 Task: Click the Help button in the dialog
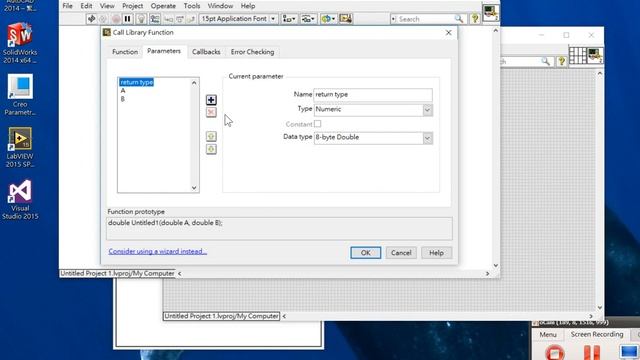(x=436, y=253)
